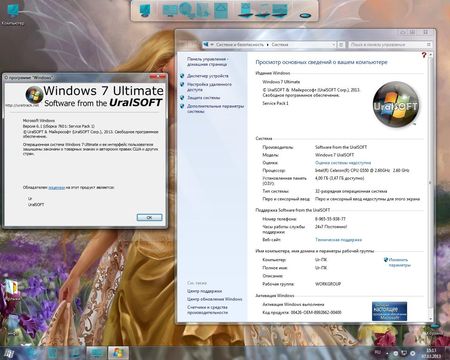Click the volume icon in system tray
Viewport: 450px width, 360px height.
[x=413, y=353]
